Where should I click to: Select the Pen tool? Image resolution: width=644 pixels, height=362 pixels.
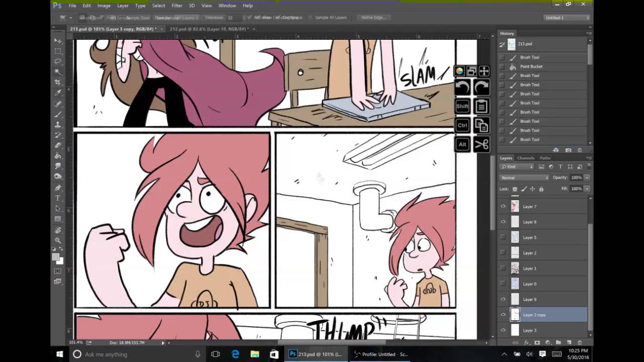[58, 188]
